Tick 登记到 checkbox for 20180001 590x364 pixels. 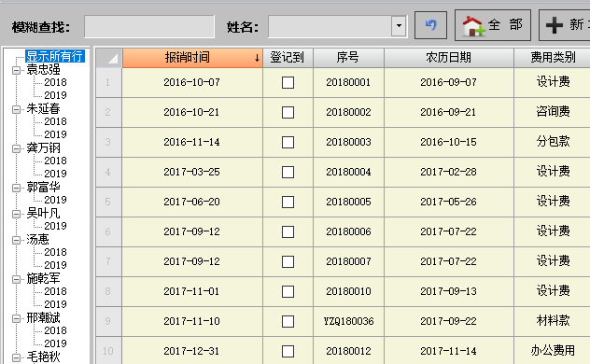click(288, 82)
